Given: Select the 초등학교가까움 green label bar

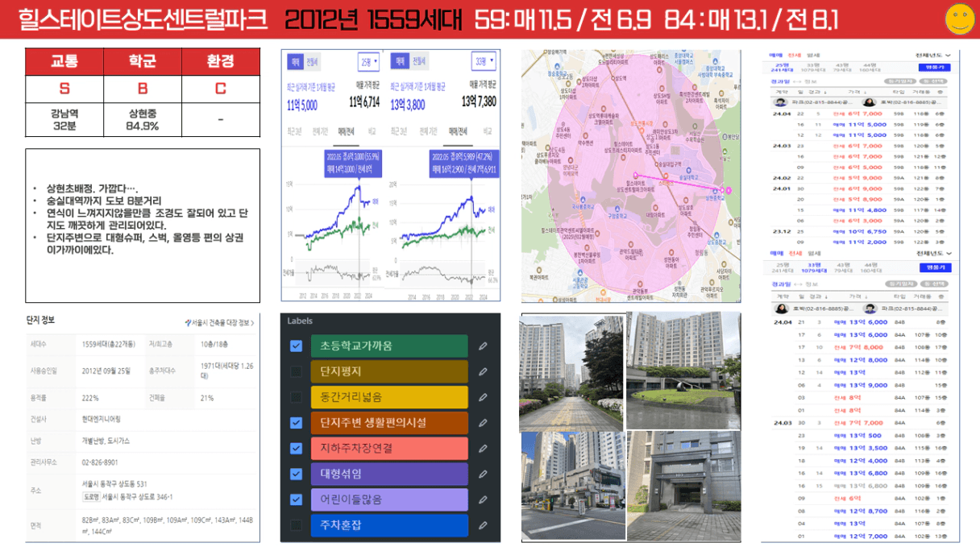Looking at the screenshot, I should [389, 346].
